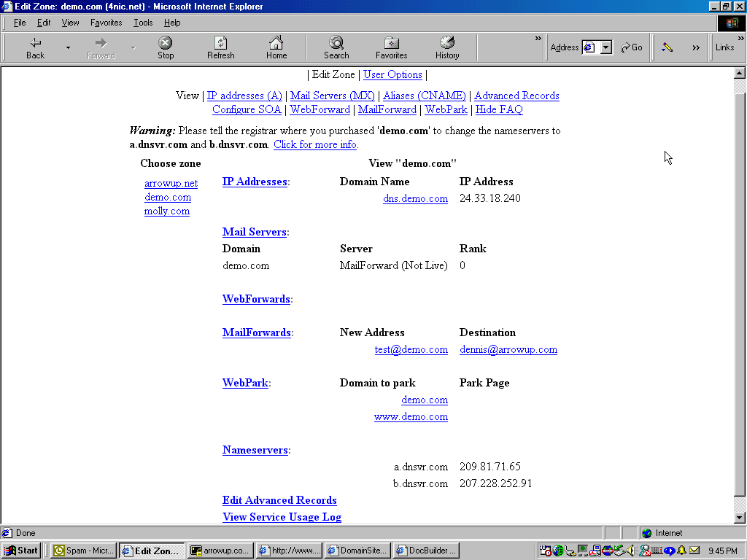Click the yellow bell tray icon
The height and width of the screenshot is (560, 747).
(x=681, y=551)
